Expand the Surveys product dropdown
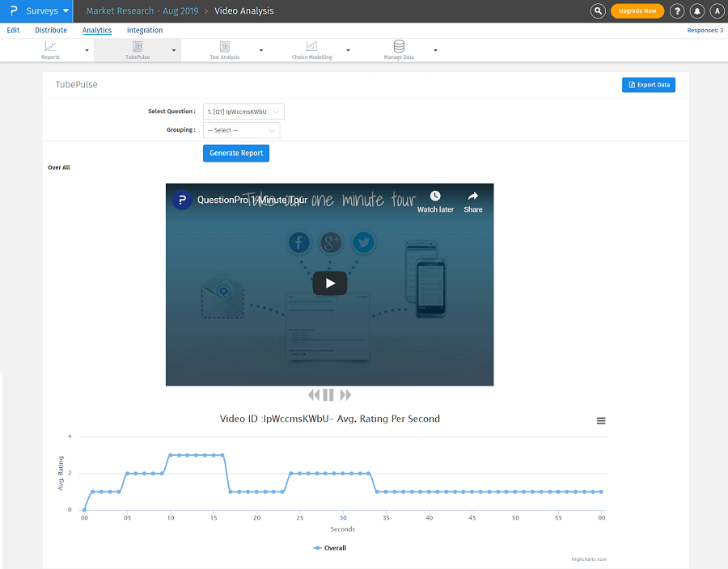728x569 pixels. [36, 11]
